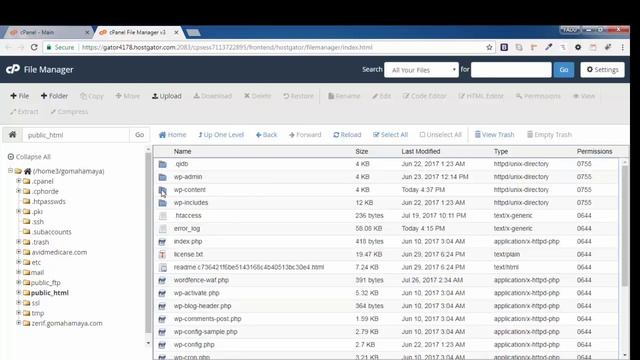Click wp-content folder icon in file list
The image size is (640, 360).
(162, 190)
